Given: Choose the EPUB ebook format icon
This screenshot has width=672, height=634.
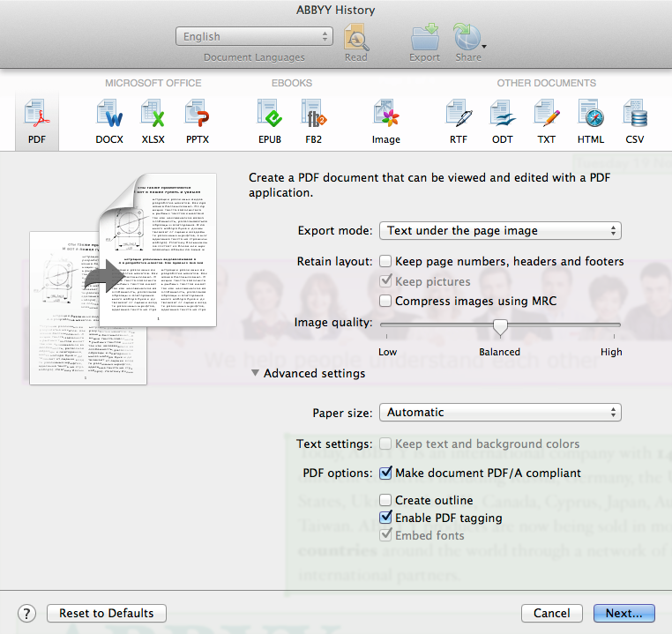Looking at the screenshot, I should pos(269,122).
